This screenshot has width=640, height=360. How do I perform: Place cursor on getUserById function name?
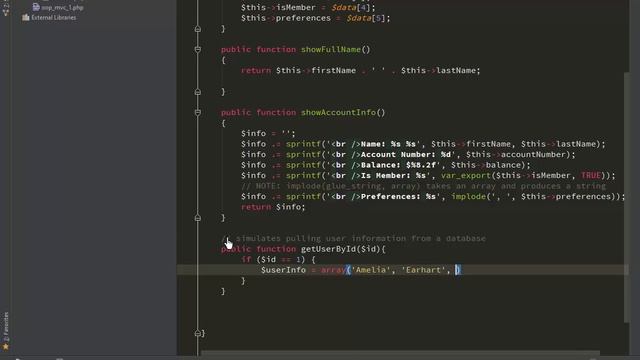[x=328, y=249]
